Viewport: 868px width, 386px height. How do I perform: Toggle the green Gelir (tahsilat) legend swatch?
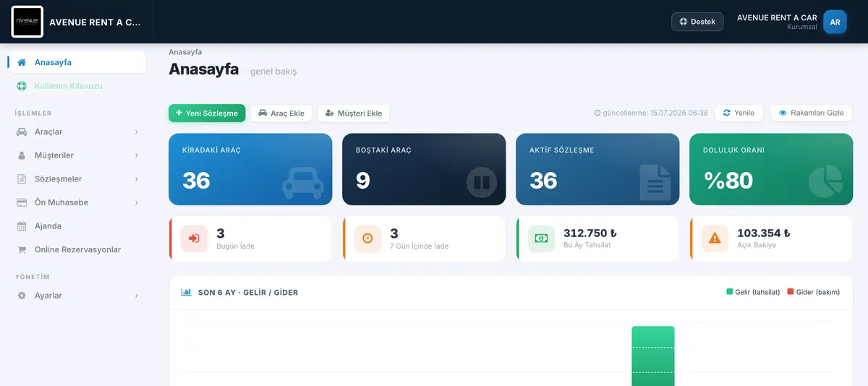point(730,292)
